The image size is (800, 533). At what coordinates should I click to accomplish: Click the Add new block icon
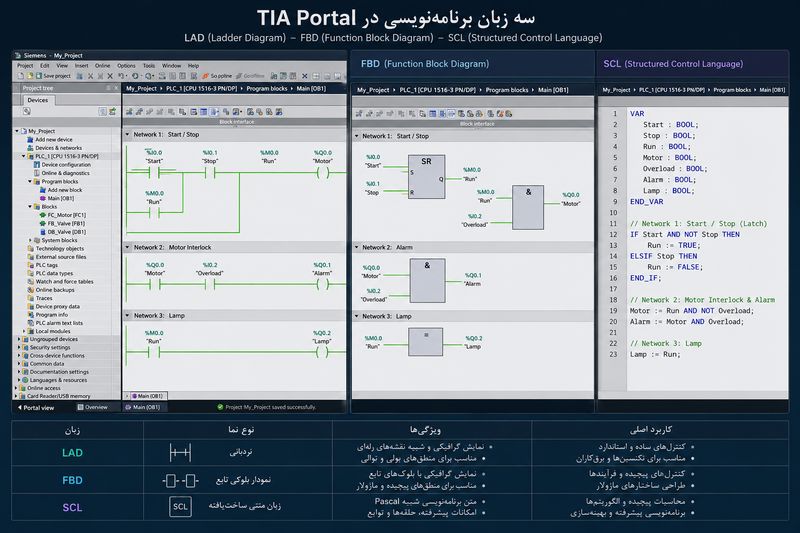tap(43, 190)
